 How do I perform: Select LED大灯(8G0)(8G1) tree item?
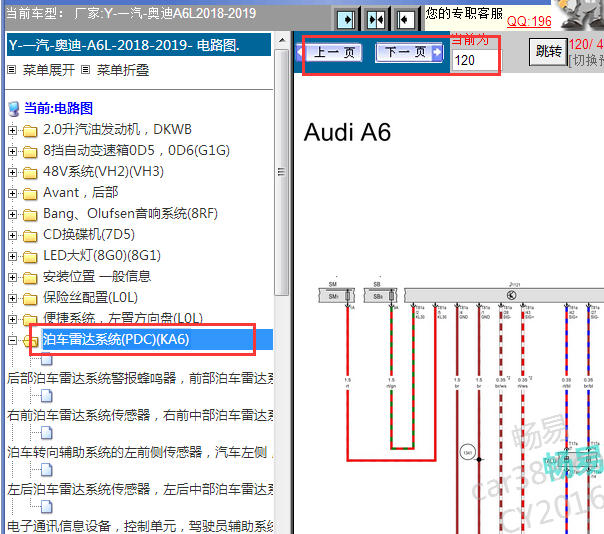(x=102, y=255)
